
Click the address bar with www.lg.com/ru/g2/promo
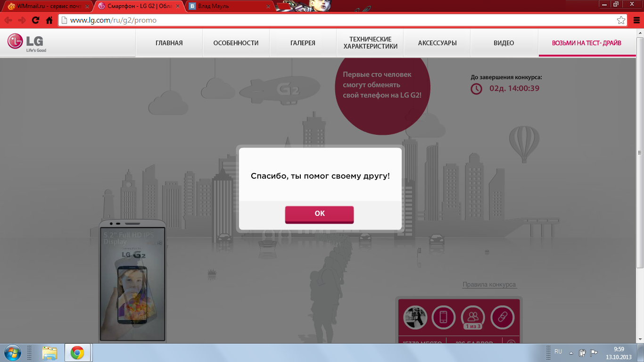343,20
